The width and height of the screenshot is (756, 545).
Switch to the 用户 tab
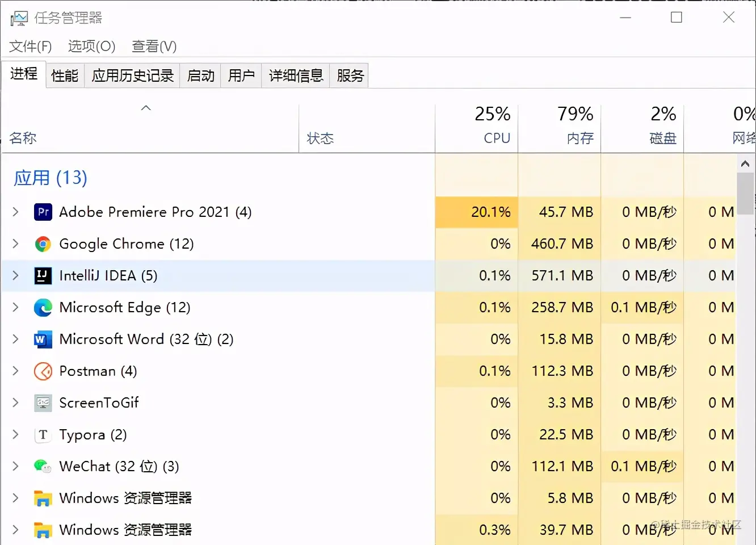[241, 76]
